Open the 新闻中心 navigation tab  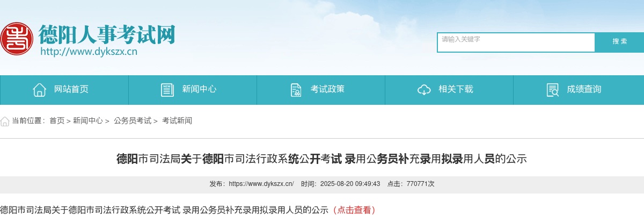(193, 90)
